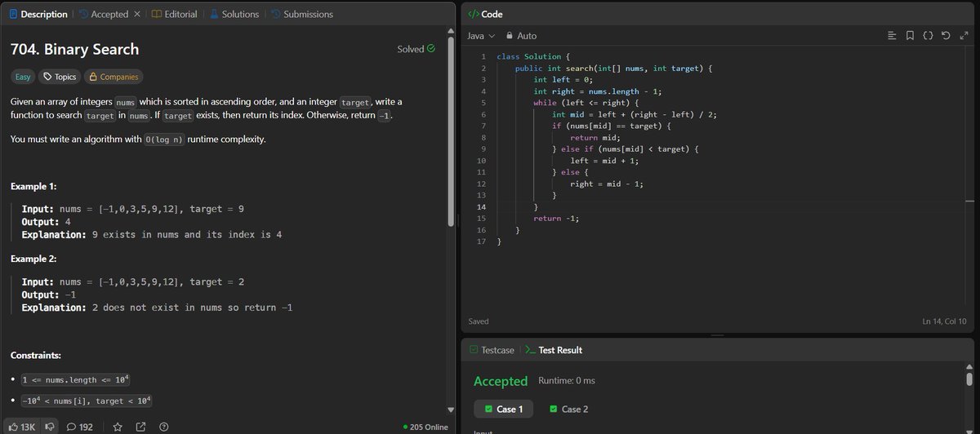The height and width of the screenshot is (434, 980).
Task: Switch to the Description tab
Action: coord(37,14)
